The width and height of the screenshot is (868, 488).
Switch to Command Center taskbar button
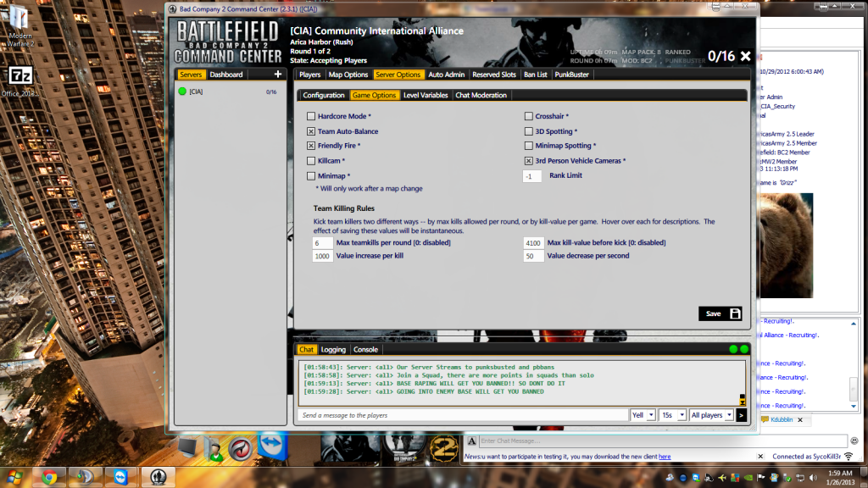coord(158,477)
